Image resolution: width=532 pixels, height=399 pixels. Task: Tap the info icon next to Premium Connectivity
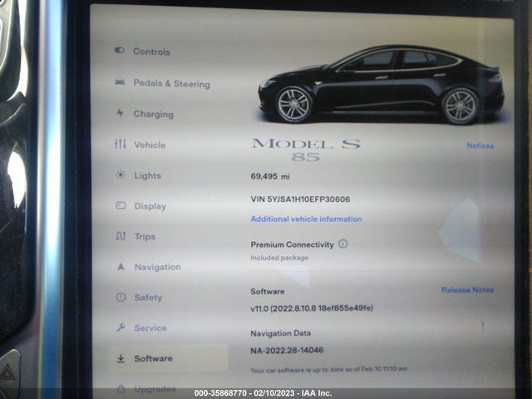(343, 244)
